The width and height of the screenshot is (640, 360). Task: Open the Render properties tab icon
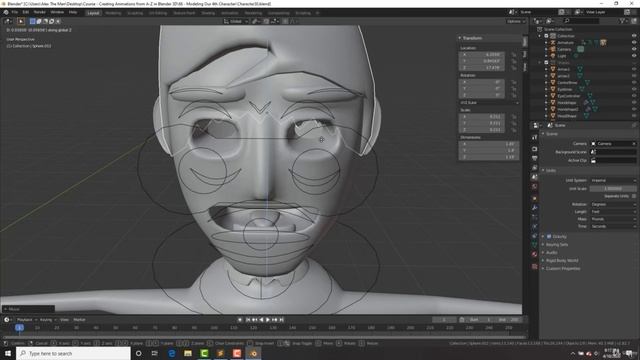point(534,149)
